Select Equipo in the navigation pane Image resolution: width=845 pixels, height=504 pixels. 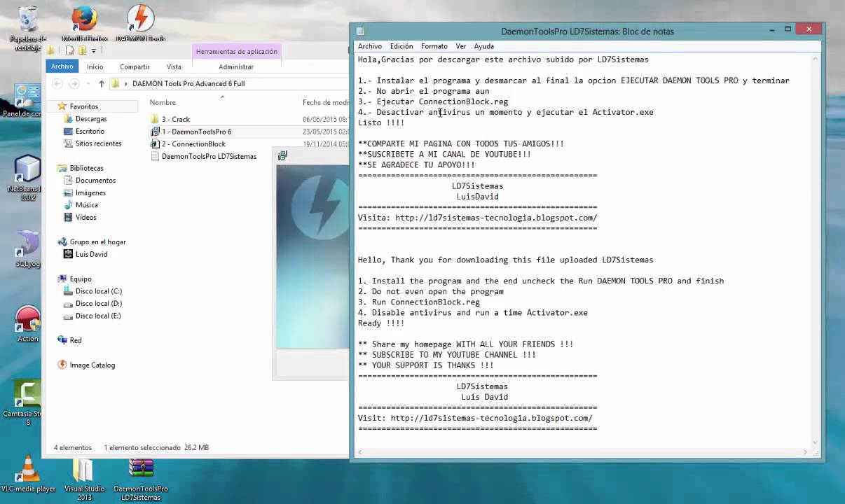[x=81, y=279]
